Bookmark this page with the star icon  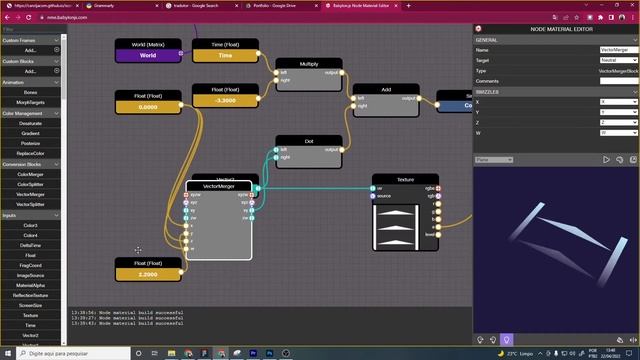(x=576, y=18)
